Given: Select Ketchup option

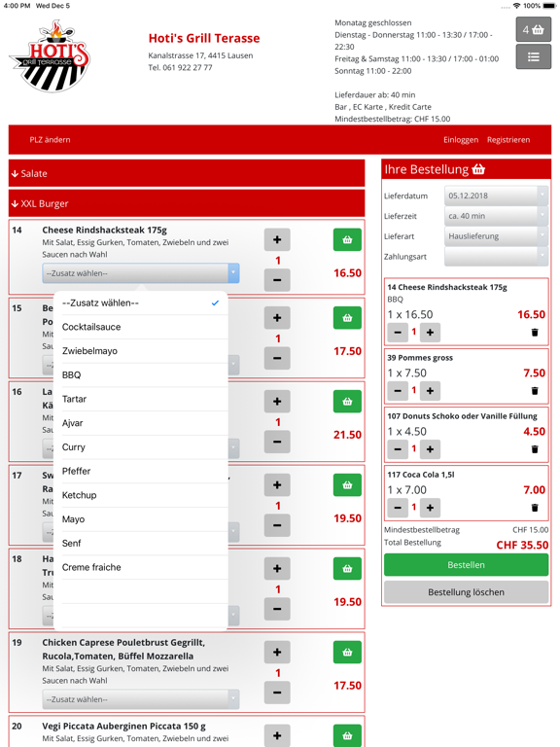Looking at the screenshot, I should pyautogui.click(x=140, y=495).
